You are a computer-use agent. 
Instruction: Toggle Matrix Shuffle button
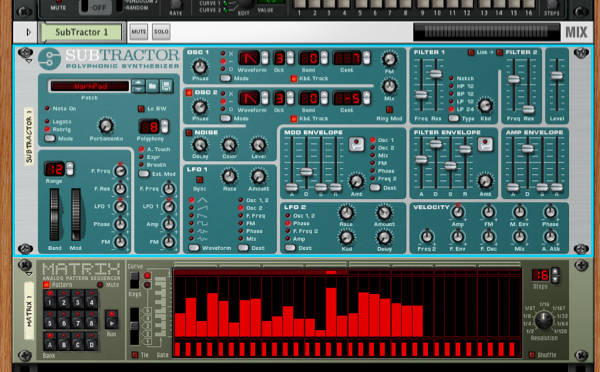pyautogui.click(x=532, y=355)
